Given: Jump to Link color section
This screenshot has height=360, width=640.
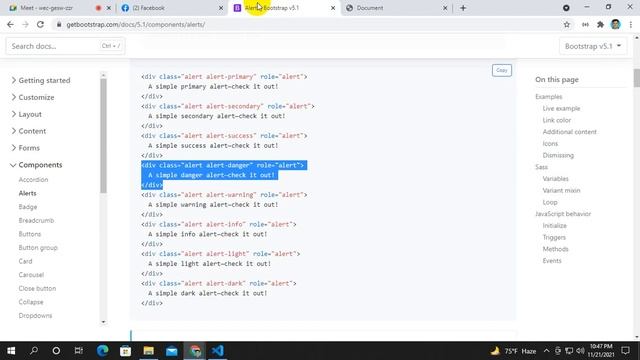Looking at the screenshot, I should (x=557, y=120).
